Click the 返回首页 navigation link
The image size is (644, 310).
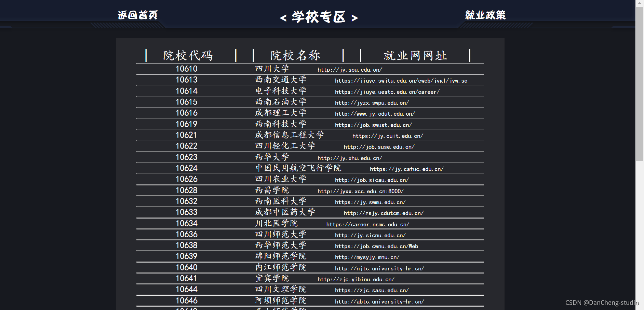click(x=137, y=15)
